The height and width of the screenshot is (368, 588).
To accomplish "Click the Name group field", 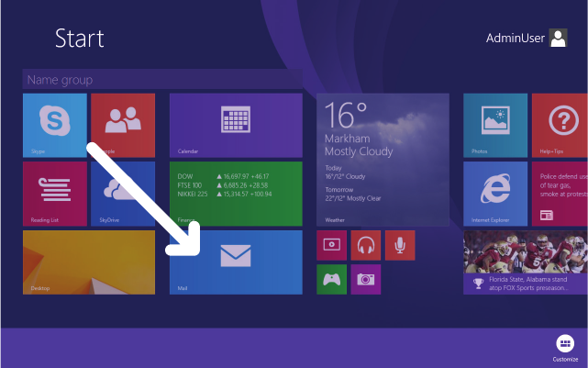I will pos(162,79).
